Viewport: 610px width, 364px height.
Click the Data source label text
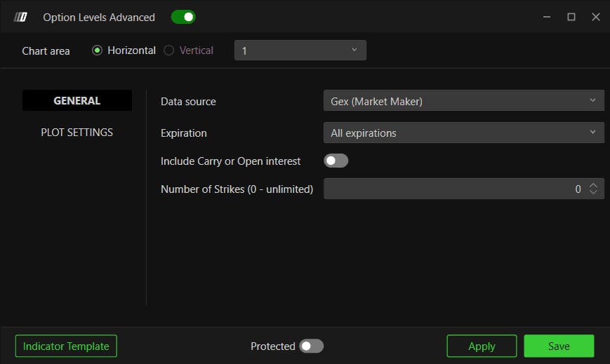coord(188,102)
